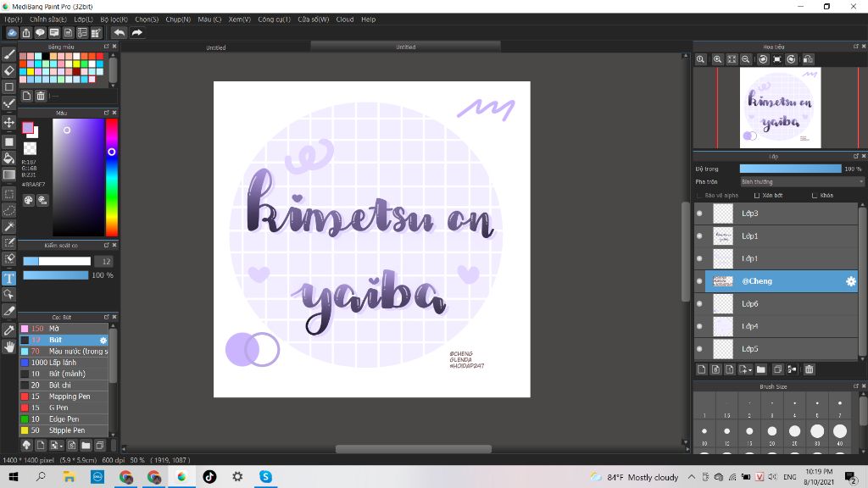Open the Bộ lọc(R) filter menu
The height and width of the screenshot is (488, 868).
pos(114,19)
